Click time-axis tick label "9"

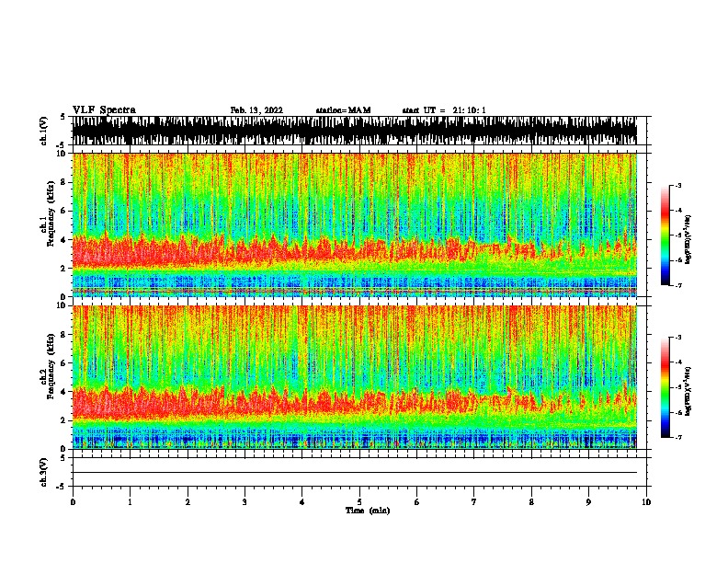pyautogui.click(x=588, y=502)
